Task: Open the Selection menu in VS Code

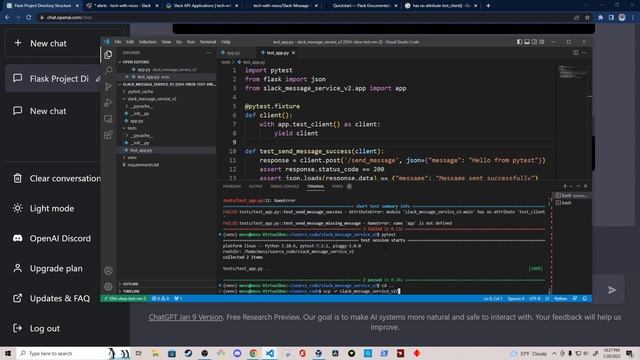Action: 147,42
